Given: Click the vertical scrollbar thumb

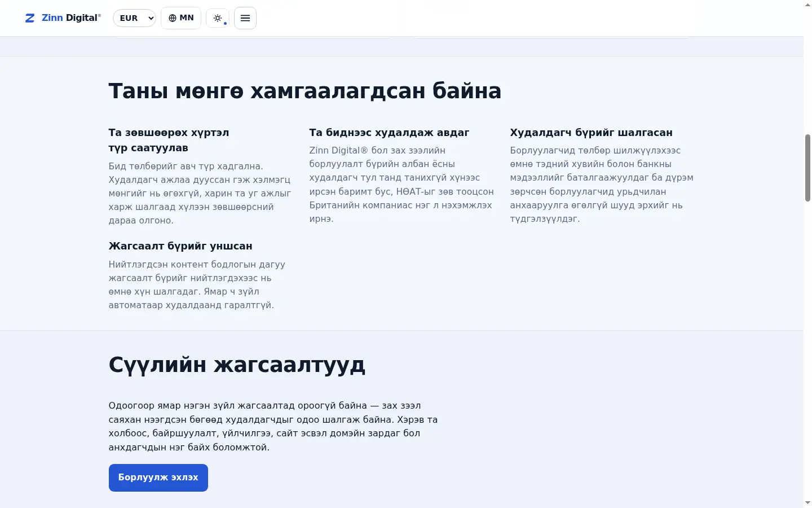Looking at the screenshot, I should (x=807, y=168).
